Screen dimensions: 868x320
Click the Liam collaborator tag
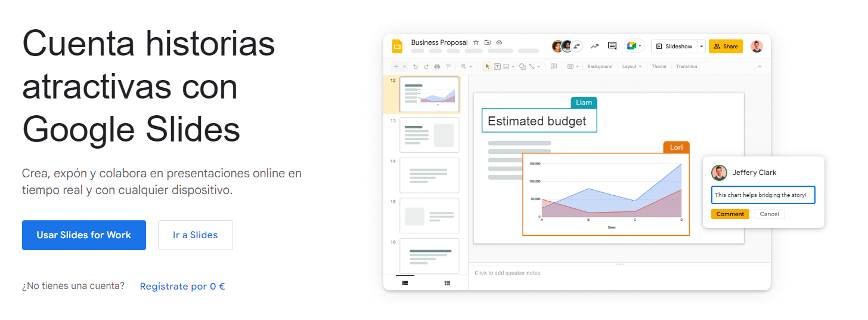(584, 103)
